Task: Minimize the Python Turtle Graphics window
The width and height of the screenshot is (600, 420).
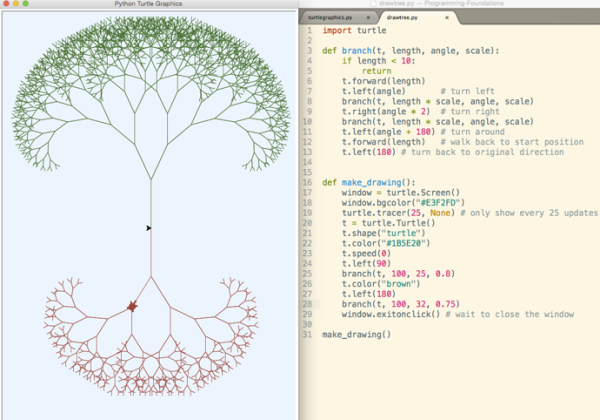Action: (16, 5)
